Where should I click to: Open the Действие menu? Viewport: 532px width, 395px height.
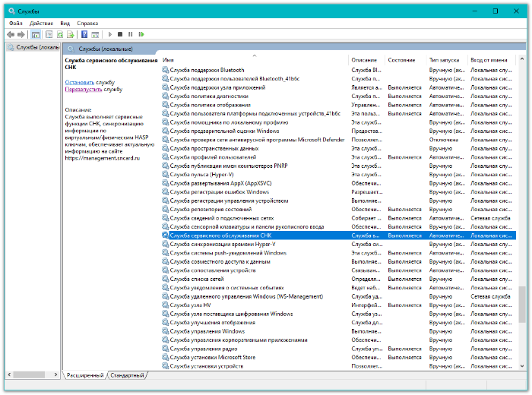(41, 24)
